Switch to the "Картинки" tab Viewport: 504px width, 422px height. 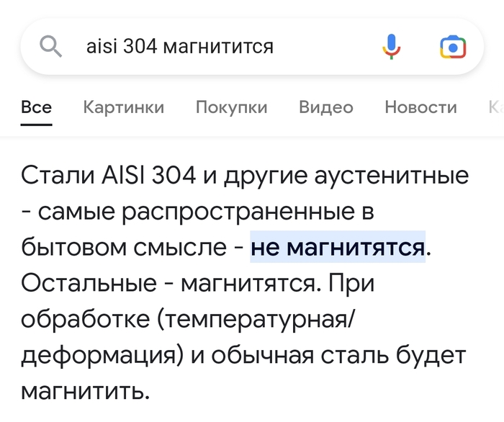pos(123,107)
